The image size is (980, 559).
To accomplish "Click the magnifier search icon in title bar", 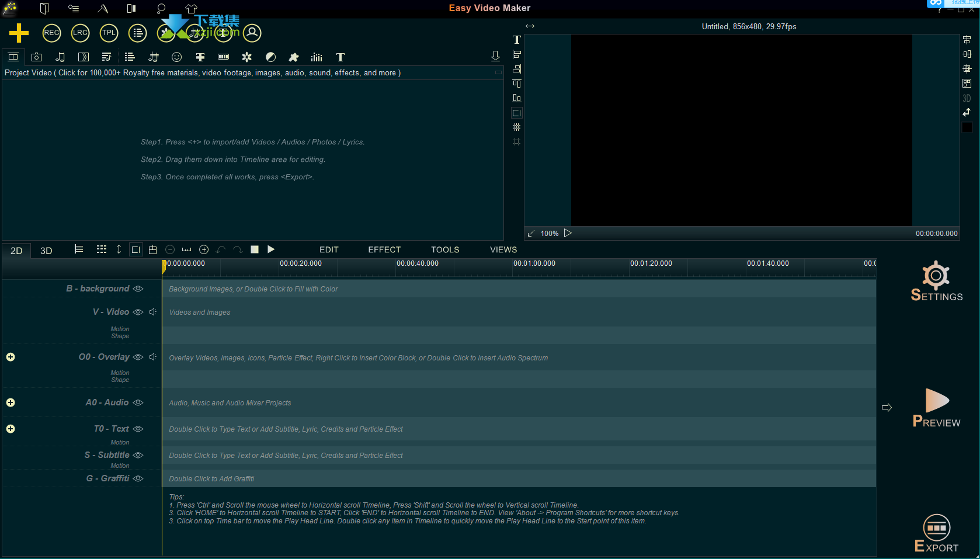I will 161,8.
